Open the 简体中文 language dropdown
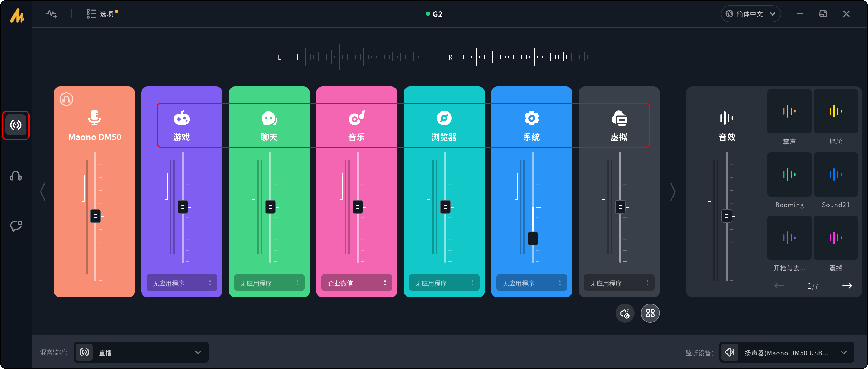 click(750, 14)
